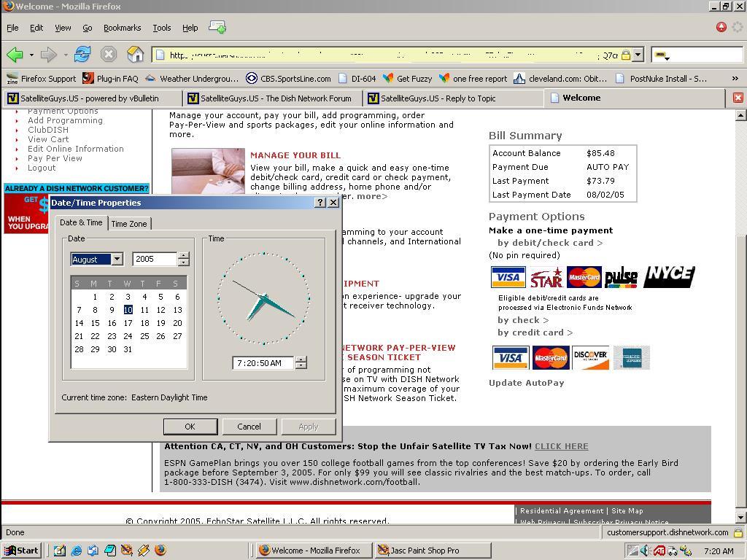Click the card-with-plus icon beside Help
The image size is (747, 560).
217,28
